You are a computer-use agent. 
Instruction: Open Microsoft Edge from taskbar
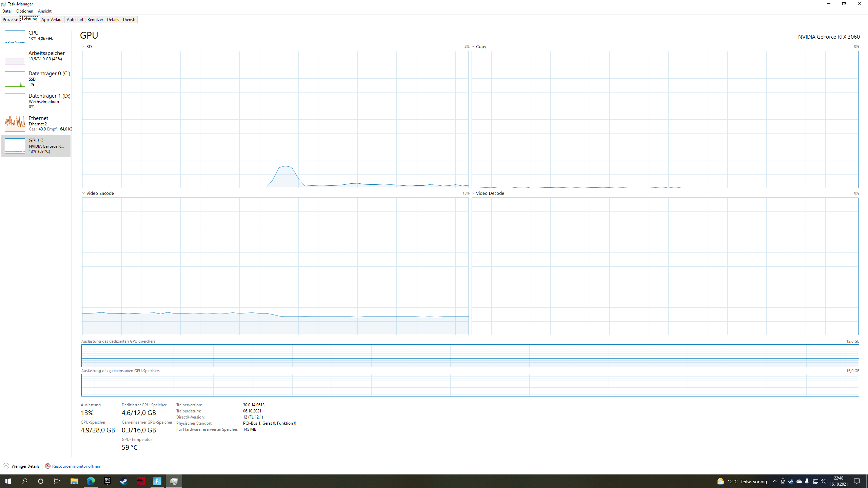click(91, 481)
